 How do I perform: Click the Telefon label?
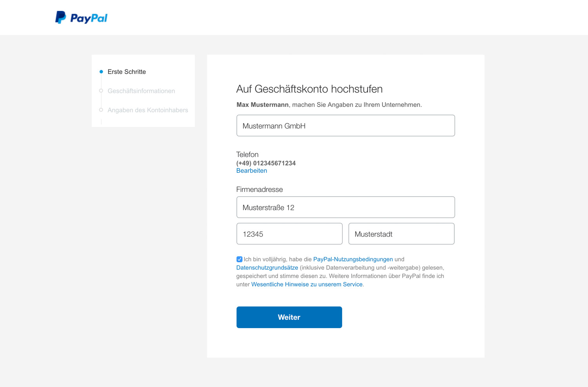247,155
